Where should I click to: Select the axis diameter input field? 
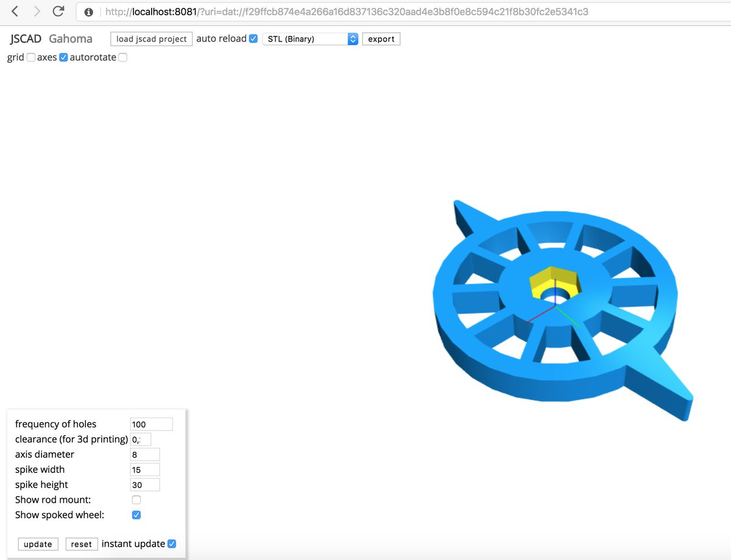click(144, 454)
